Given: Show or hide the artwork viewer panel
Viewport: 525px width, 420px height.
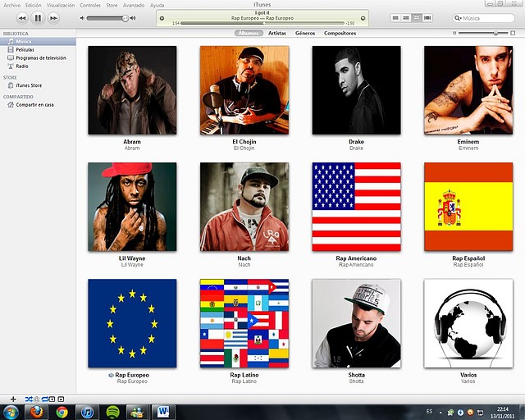Looking at the screenshot, I should [61, 399].
